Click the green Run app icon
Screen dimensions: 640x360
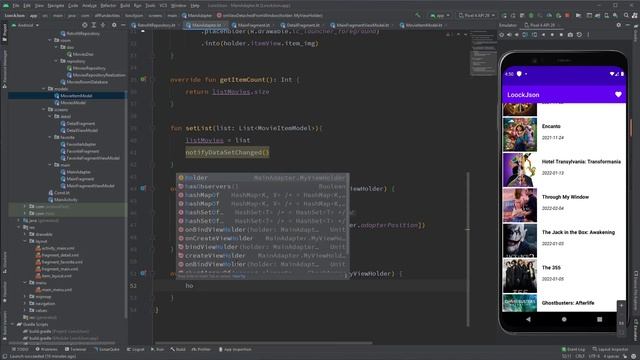[504, 16]
